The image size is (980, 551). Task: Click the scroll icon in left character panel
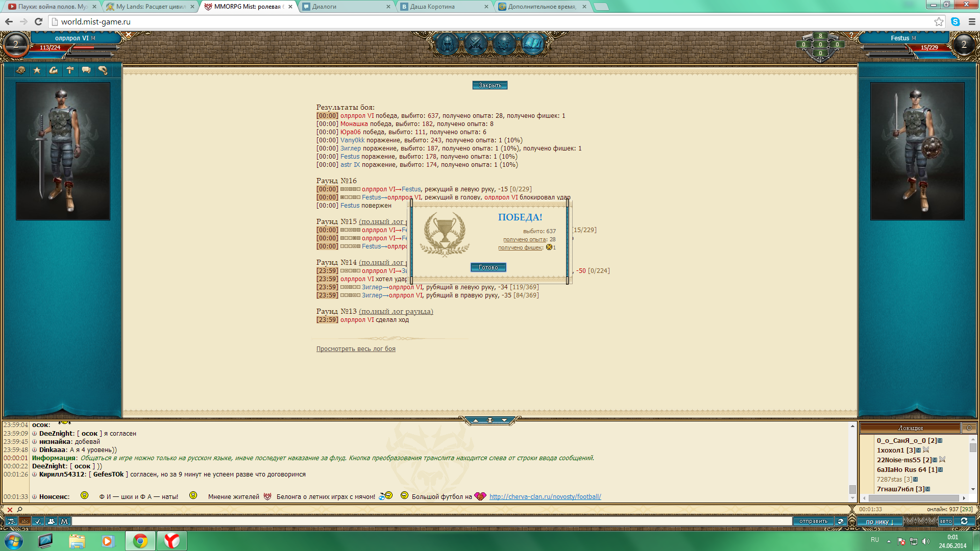pos(103,70)
